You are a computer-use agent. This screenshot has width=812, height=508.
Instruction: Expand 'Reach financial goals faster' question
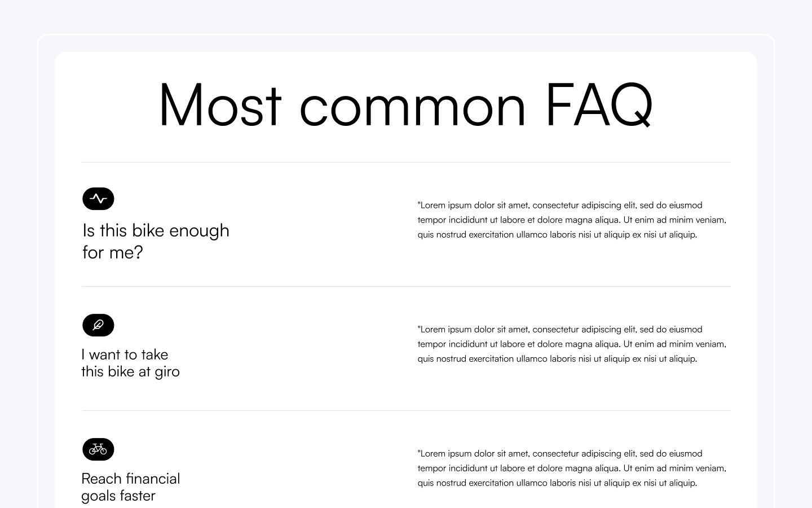tap(130, 487)
